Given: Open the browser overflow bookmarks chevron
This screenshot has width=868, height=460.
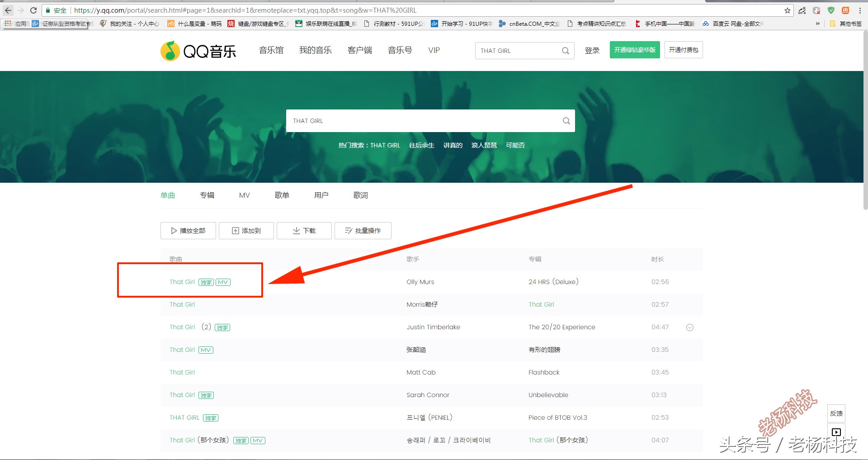Looking at the screenshot, I should (x=817, y=23).
